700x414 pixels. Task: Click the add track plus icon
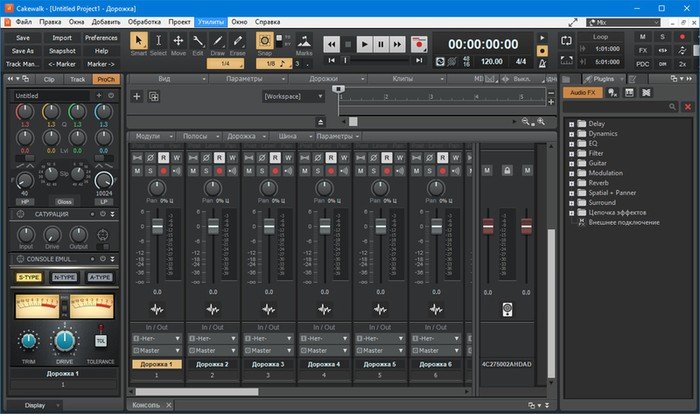click(x=137, y=96)
